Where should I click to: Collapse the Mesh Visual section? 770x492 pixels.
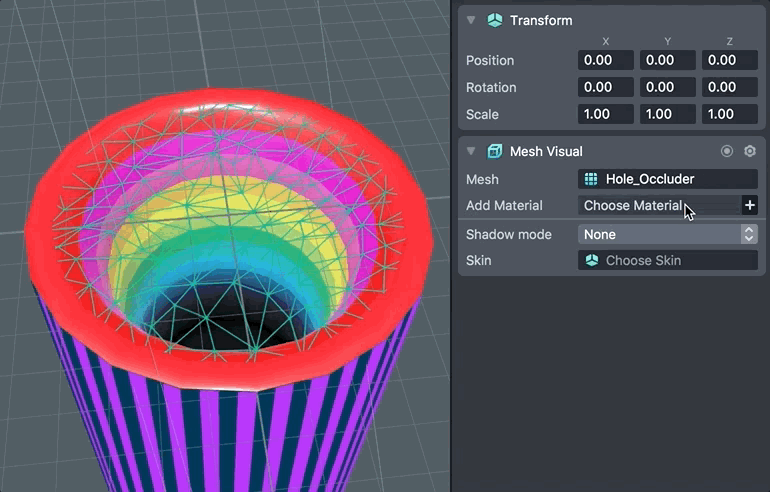(471, 151)
